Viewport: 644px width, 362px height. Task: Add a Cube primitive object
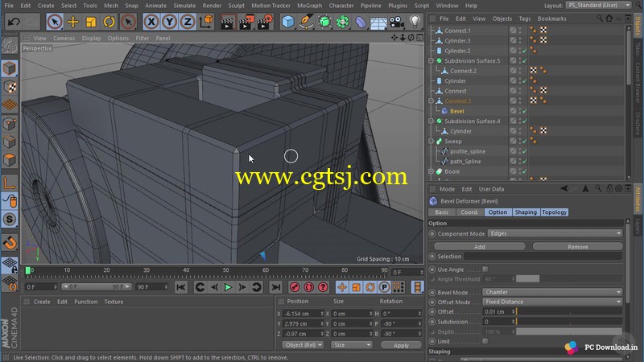pyautogui.click(x=288, y=22)
